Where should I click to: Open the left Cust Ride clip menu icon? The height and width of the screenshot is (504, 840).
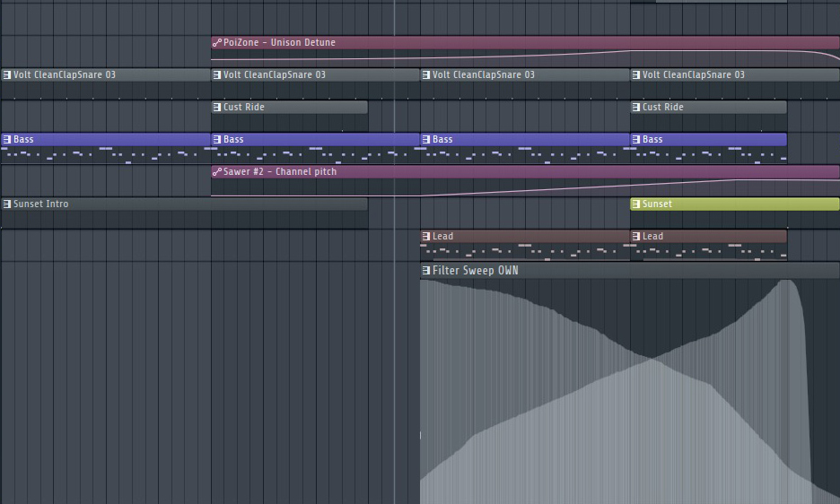coord(217,107)
